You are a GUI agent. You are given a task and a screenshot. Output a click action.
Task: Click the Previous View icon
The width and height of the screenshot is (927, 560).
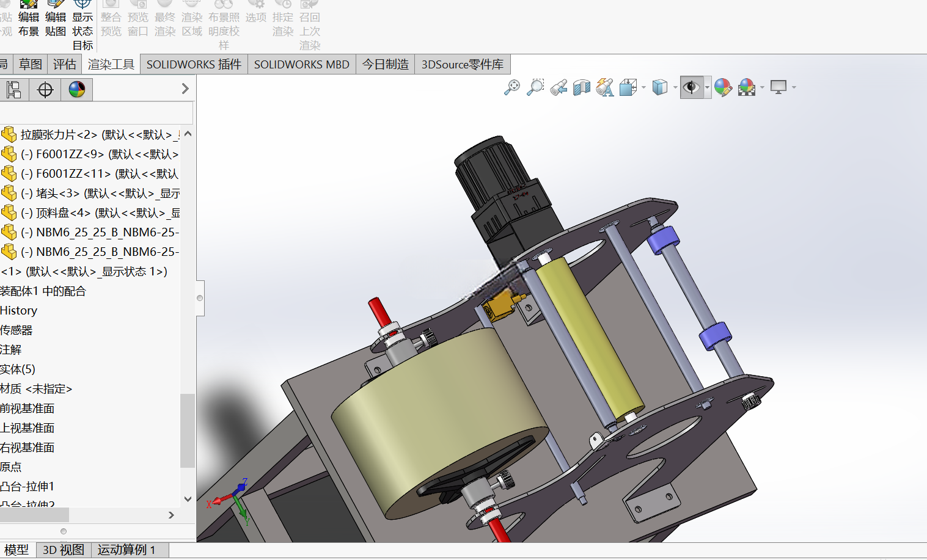[x=559, y=87]
